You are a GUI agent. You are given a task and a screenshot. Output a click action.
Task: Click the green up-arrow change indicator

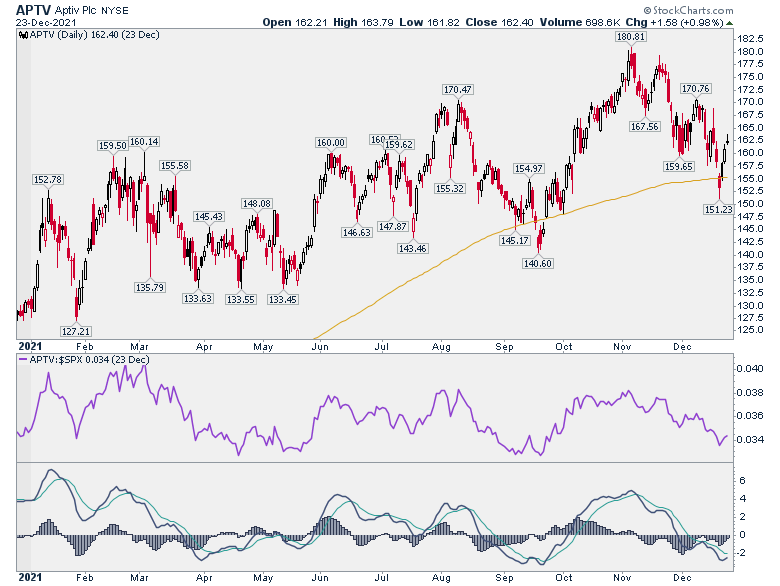pos(729,23)
